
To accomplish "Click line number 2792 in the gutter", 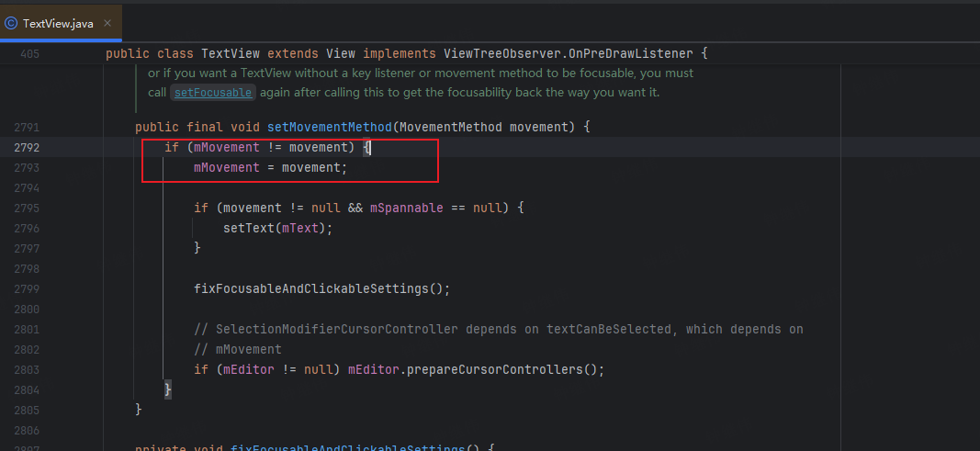I will tap(27, 148).
